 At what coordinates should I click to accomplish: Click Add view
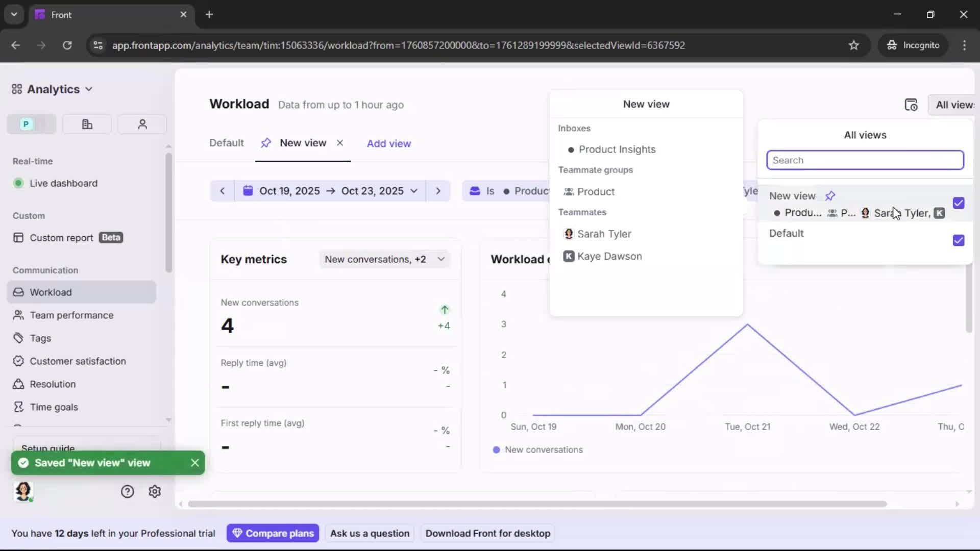389,143
